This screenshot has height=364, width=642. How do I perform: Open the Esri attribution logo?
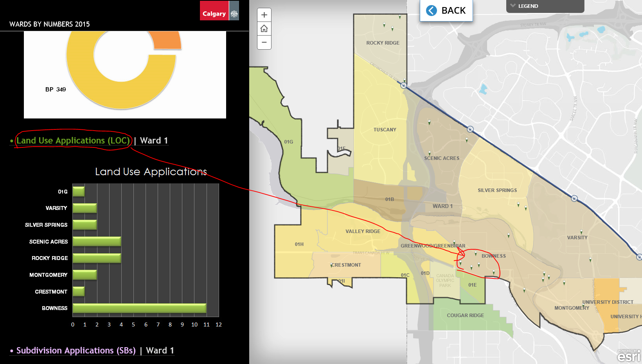coord(629,355)
